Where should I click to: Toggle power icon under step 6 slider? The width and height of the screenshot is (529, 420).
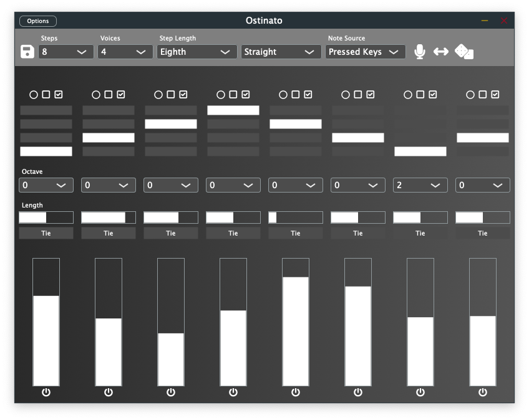click(358, 392)
